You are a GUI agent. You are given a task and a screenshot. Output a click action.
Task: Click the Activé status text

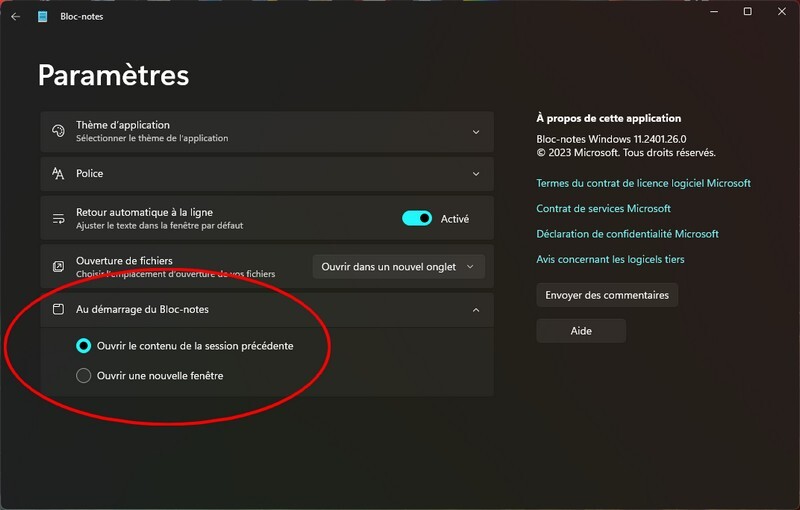tap(455, 219)
